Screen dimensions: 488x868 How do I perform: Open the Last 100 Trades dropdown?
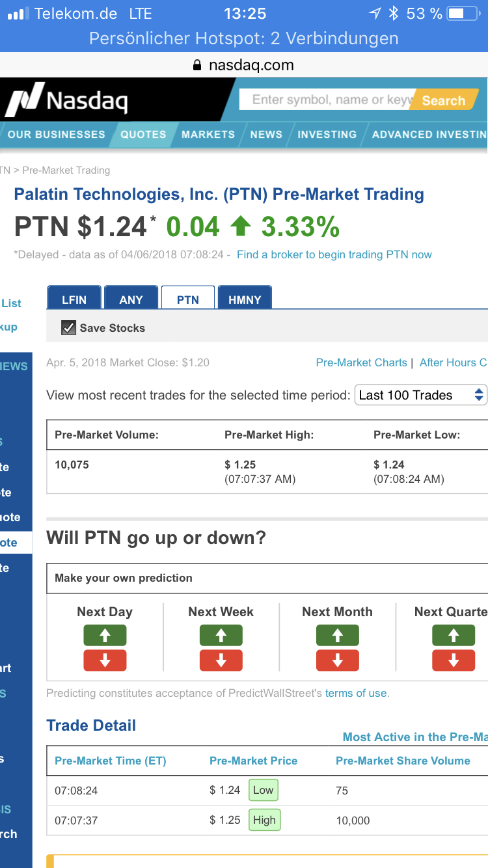(420, 395)
